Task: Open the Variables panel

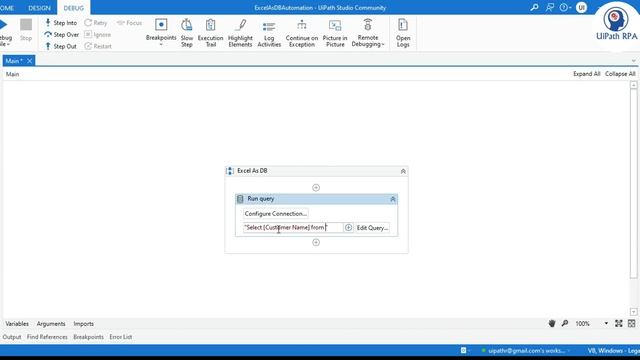Action: [x=17, y=324]
